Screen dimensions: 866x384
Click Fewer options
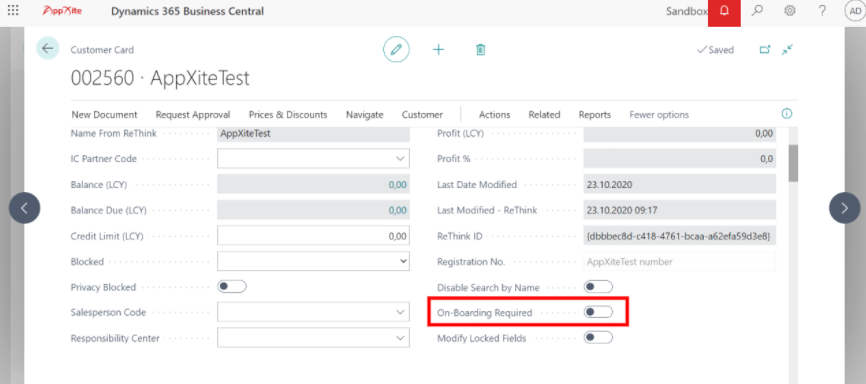(x=659, y=115)
